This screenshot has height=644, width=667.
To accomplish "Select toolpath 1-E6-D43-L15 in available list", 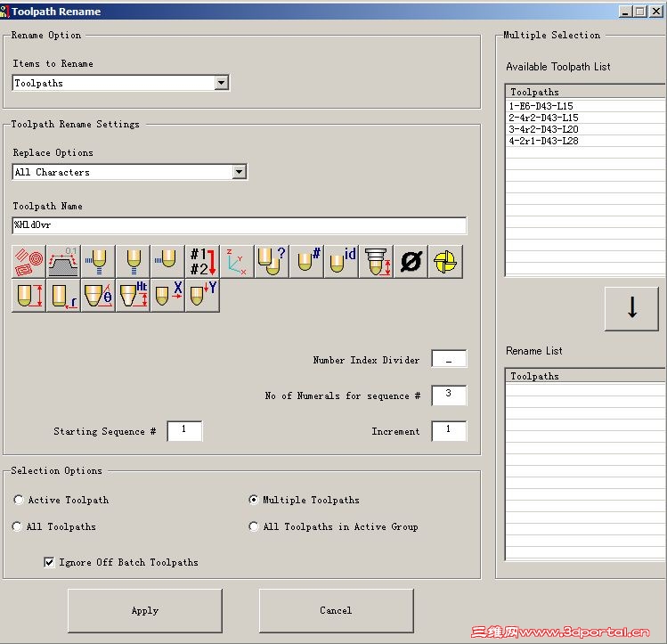I will (586, 106).
